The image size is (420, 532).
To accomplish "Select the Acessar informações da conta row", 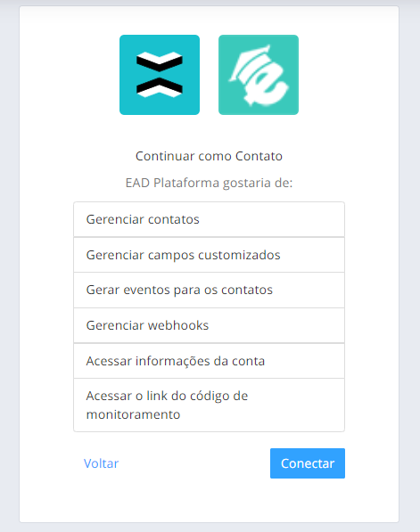I will [210, 361].
